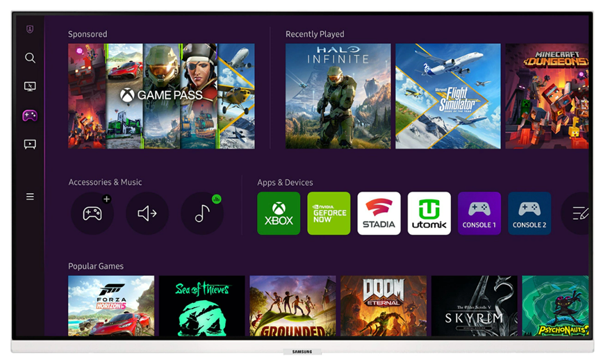Open the hamburger menu in sidebar
This screenshot has width=601, height=364.
point(30,197)
